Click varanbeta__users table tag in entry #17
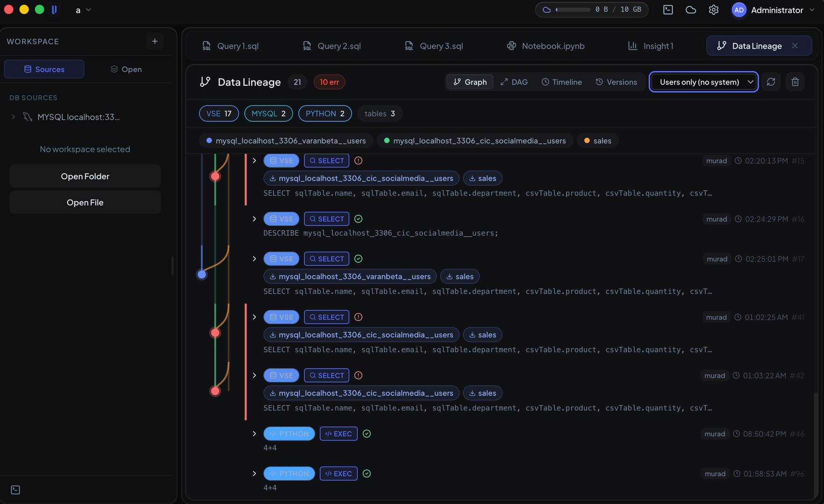Image resolution: width=824 pixels, height=504 pixels. click(350, 276)
